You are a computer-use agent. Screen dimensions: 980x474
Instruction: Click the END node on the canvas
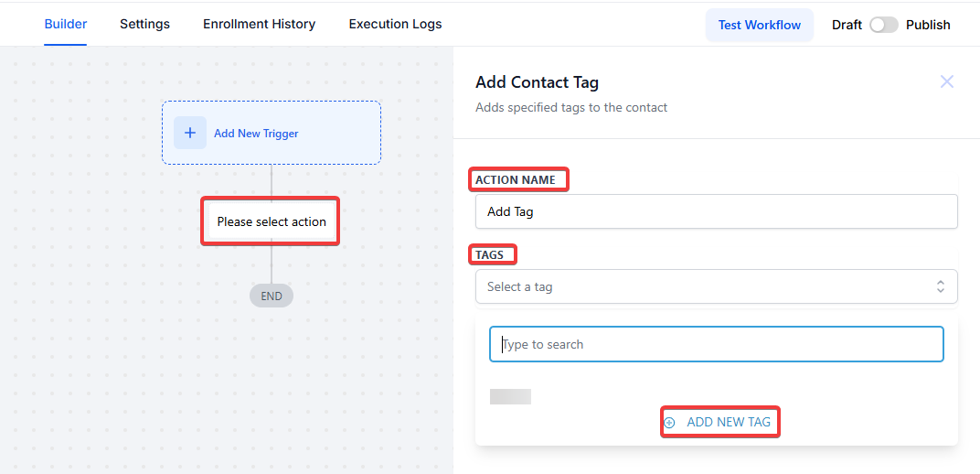pyautogui.click(x=272, y=296)
